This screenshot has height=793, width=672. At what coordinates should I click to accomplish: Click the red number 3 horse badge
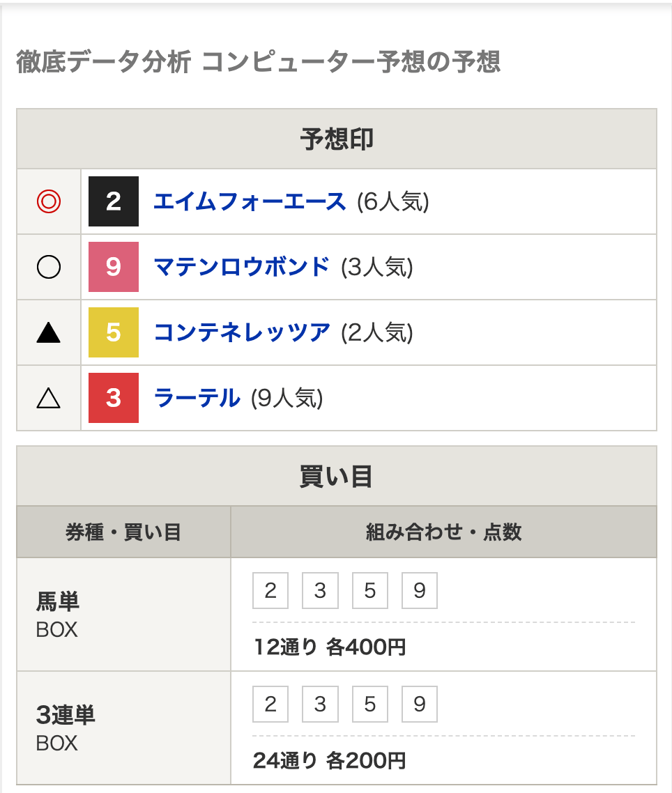[114, 397]
